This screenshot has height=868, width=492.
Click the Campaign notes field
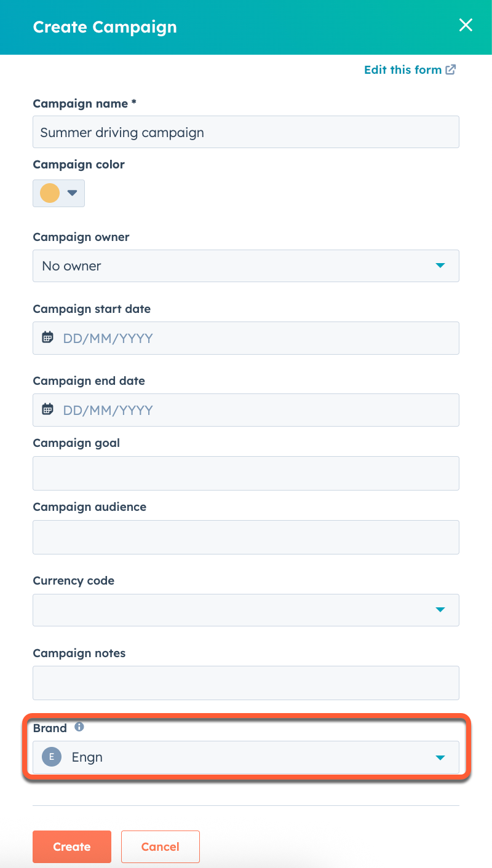[x=246, y=682]
